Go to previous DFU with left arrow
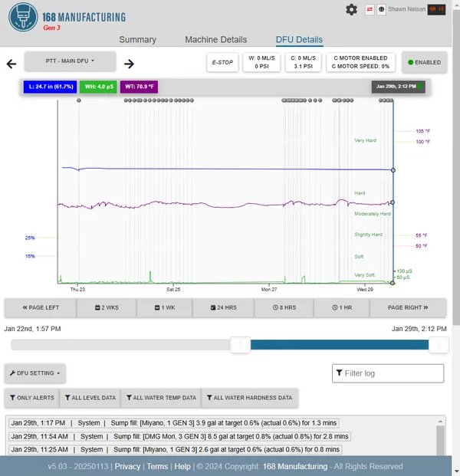Viewport: 460px width, 476px height. (11, 64)
